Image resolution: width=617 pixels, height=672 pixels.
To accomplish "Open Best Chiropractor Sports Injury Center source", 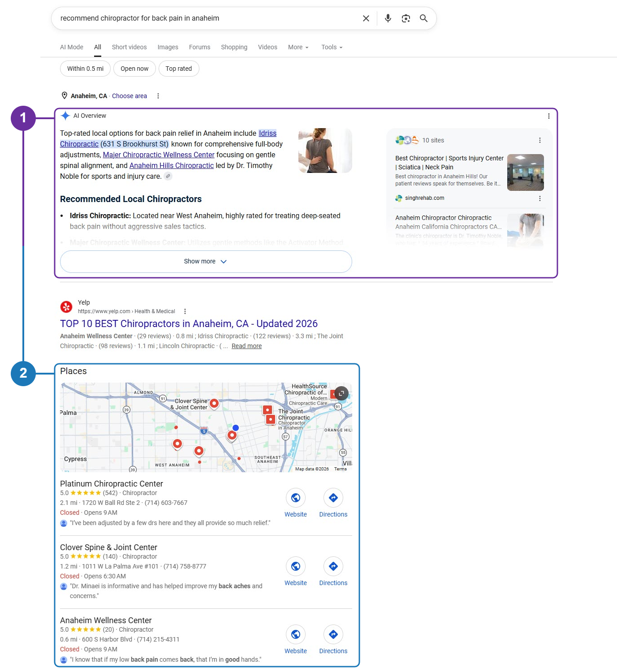I will [449, 163].
